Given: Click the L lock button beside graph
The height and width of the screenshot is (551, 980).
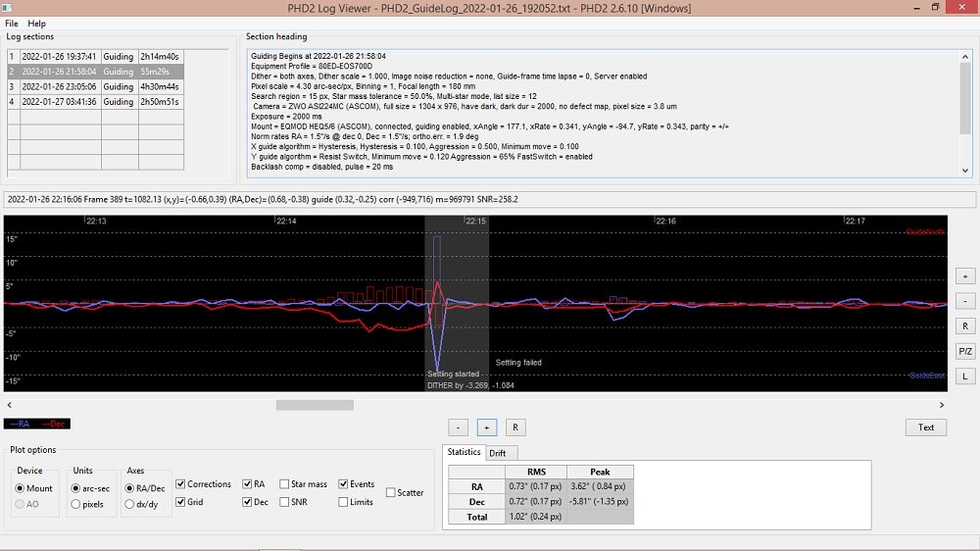Looking at the screenshot, I should coord(965,376).
